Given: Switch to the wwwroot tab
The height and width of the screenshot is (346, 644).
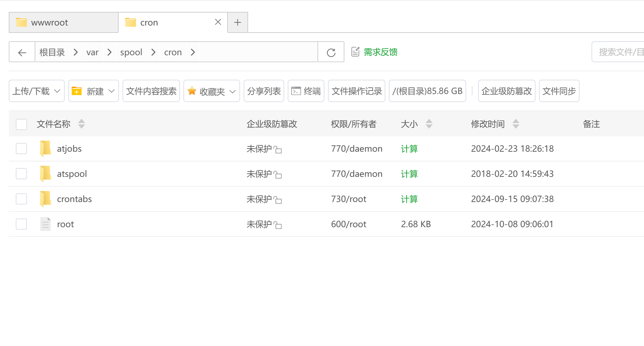Looking at the screenshot, I should (64, 22).
